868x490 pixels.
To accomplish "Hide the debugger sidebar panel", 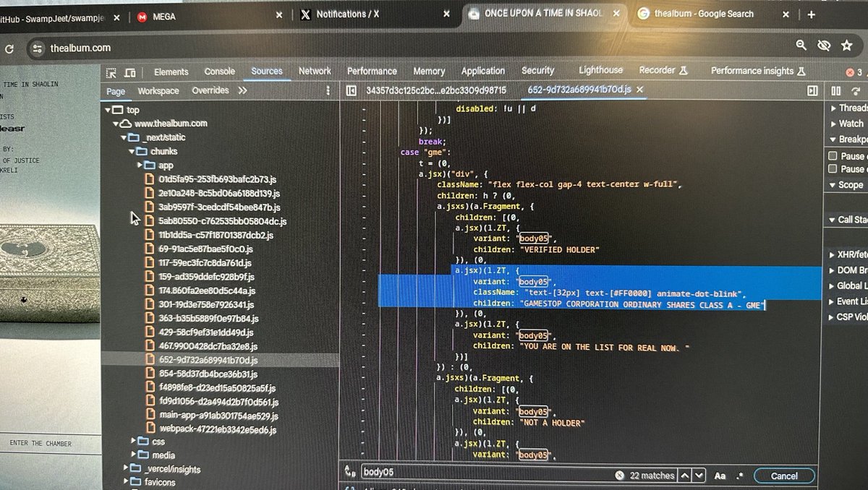I will pos(812,90).
